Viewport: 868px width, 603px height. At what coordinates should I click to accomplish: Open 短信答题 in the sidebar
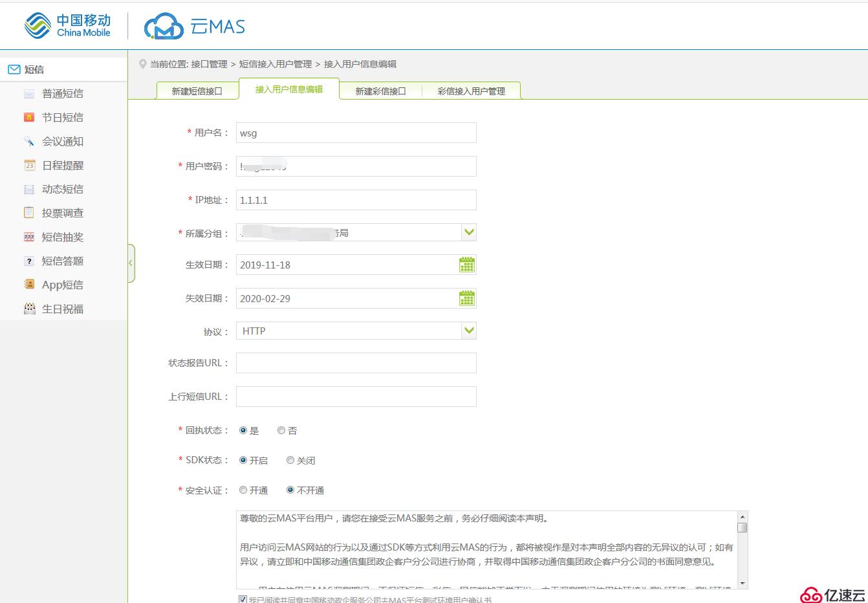(x=63, y=261)
